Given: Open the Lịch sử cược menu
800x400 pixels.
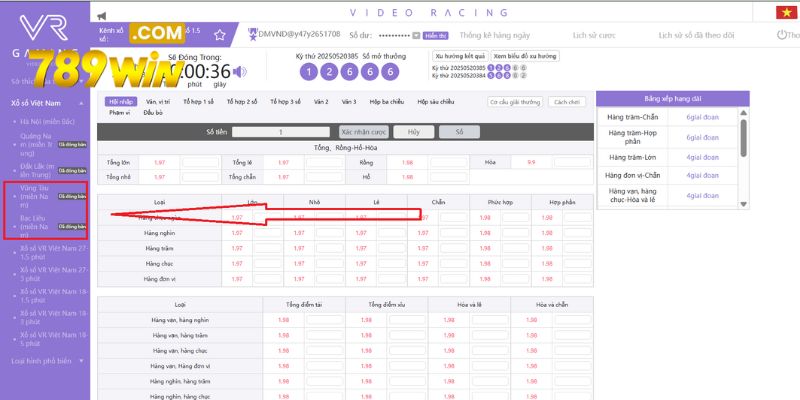Looking at the screenshot, I should (x=593, y=34).
